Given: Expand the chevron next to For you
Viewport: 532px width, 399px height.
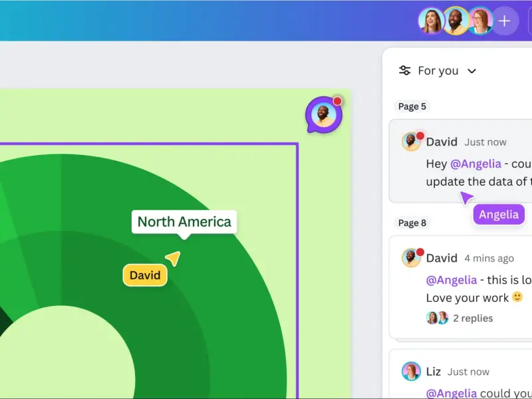Looking at the screenshot, I should [x=471, y=71].
